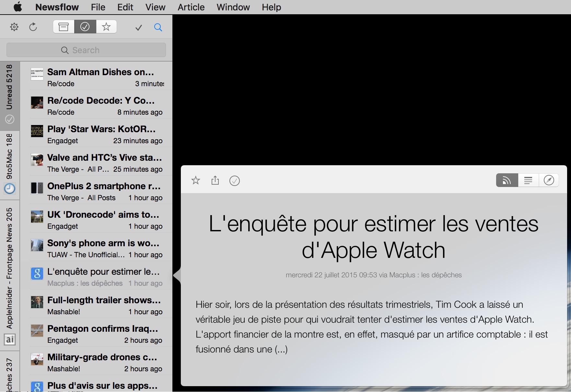Switch to reader text view mode
The image size is (571, 392).
pos(528,180)
